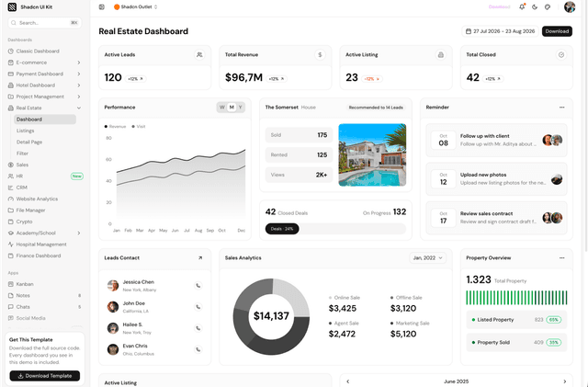
Task: Go to next month in calendar
Action: point(564,381)
